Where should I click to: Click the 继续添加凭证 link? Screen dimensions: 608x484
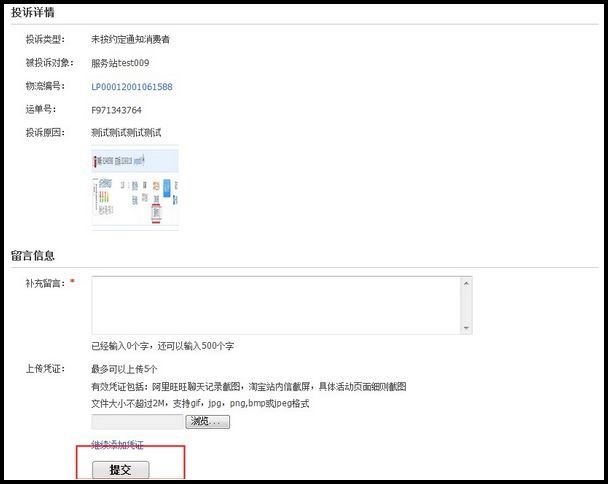coord(117,444)
